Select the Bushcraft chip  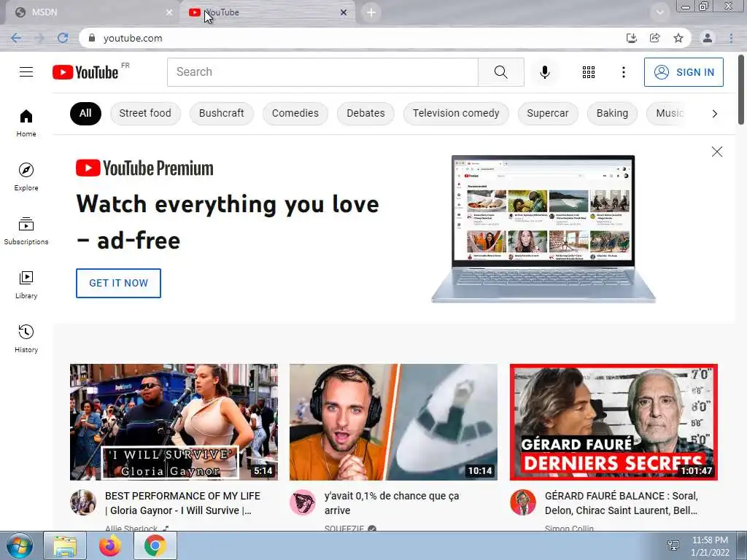coord(222,113)
